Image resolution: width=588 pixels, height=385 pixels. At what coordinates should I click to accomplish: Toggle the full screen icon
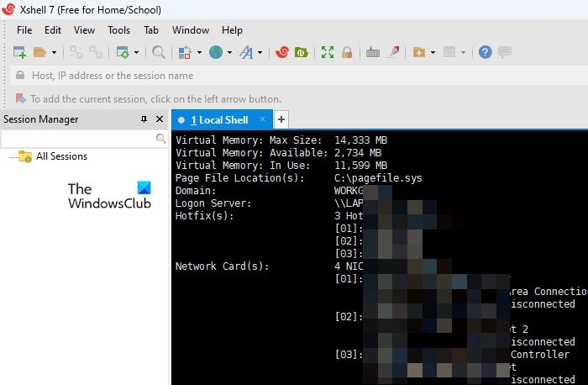328,52
